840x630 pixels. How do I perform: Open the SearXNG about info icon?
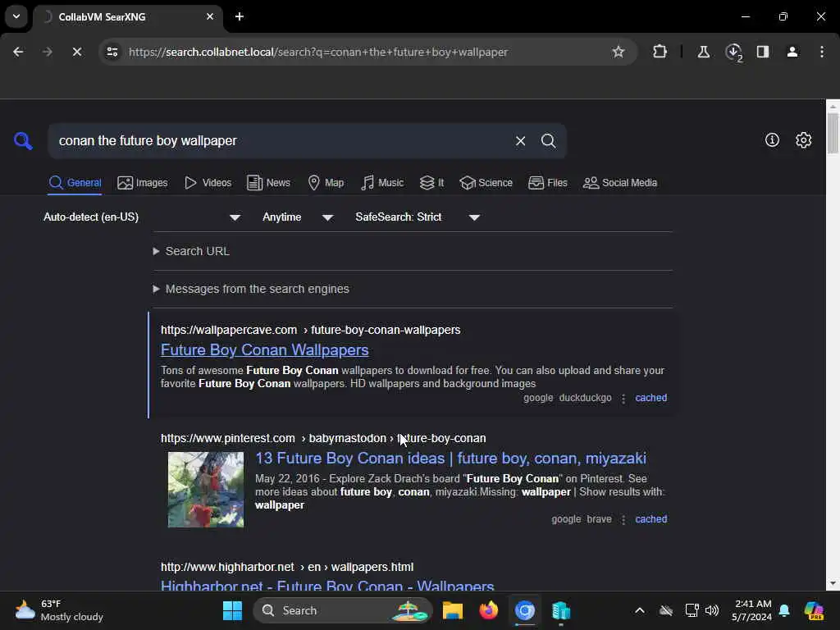pyautogui.click(x=772, y=139)
